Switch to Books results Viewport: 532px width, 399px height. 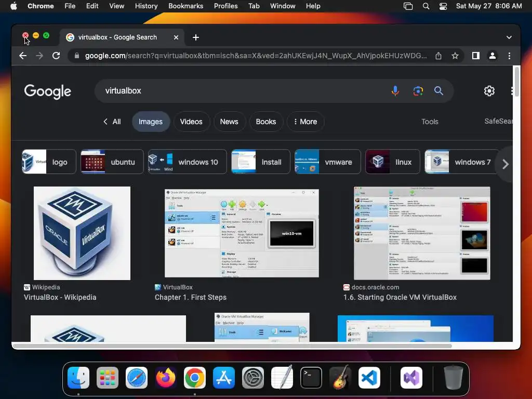coord(265,122)
